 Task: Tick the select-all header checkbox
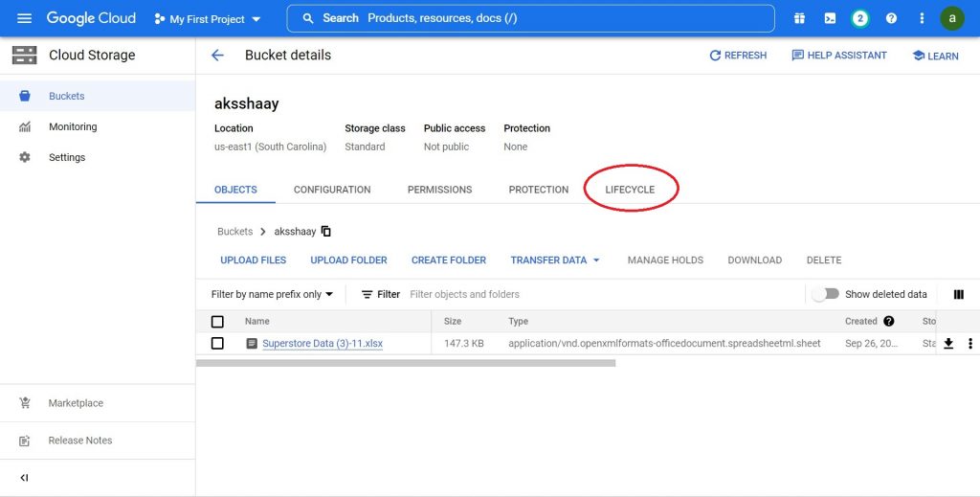tap(217, 322)
